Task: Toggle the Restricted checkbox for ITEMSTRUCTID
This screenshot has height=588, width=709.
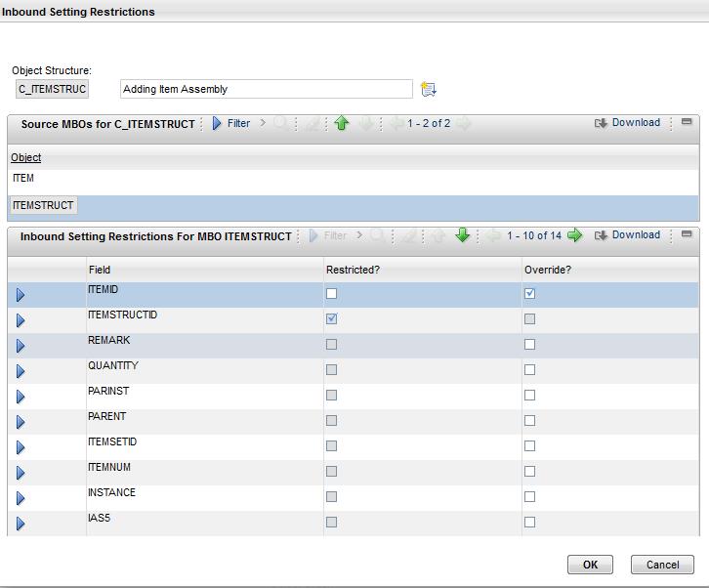Action: [x=331, y=318]
